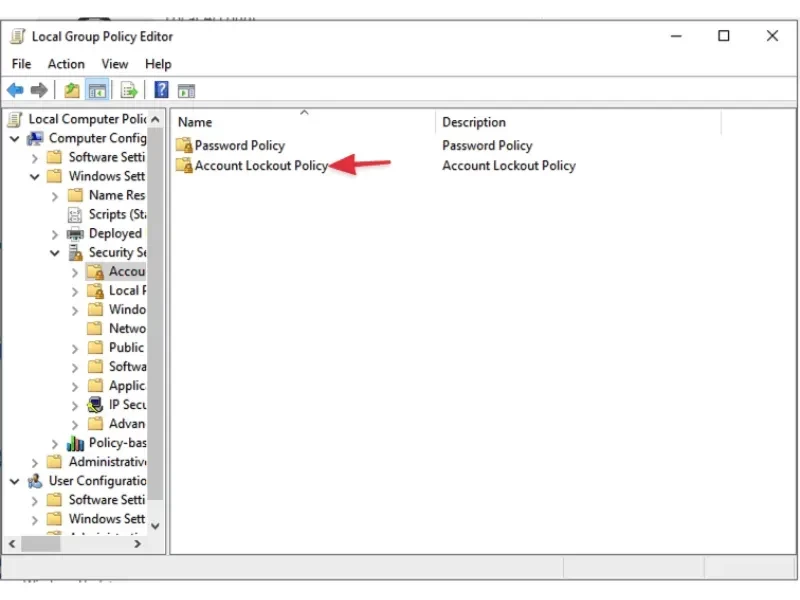800x600 pixels.
Task: Collapse the Security Settings tree node
Action: 55,253
